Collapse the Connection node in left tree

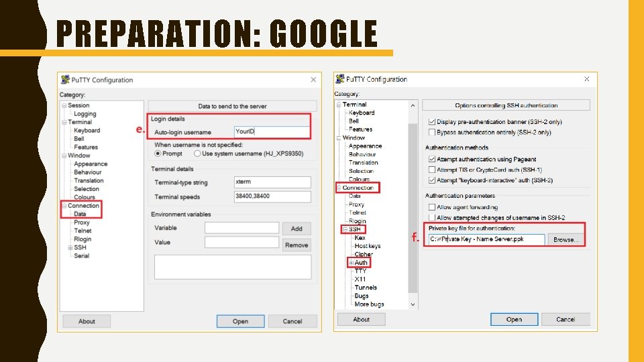click(64, 206)
